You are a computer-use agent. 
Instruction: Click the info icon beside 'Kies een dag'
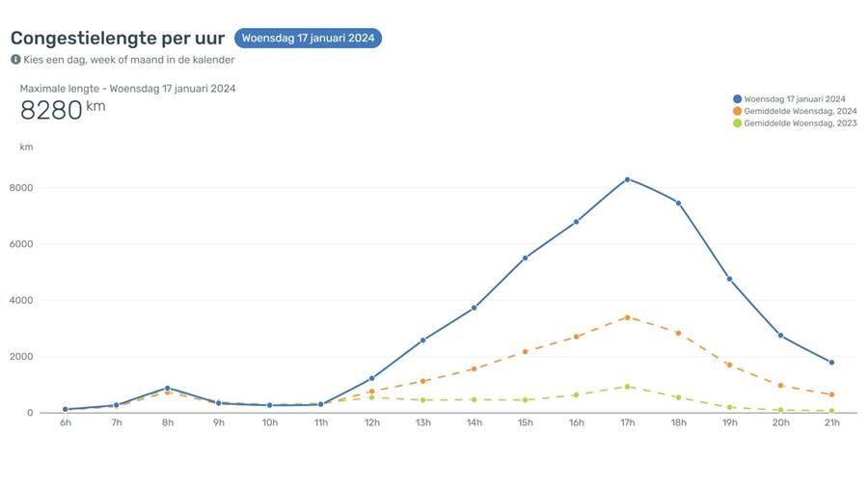coord(15,59)
